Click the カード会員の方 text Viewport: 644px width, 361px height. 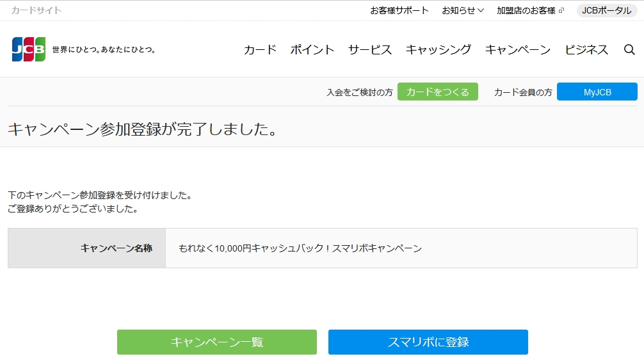523,92
